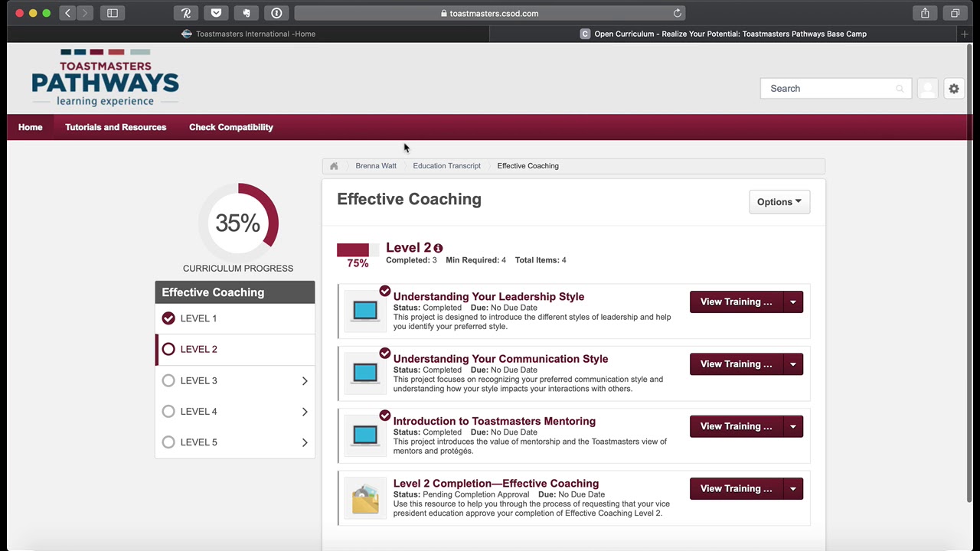
Task: Show all tabs overview icon
Action: click(x=955, y=13)
